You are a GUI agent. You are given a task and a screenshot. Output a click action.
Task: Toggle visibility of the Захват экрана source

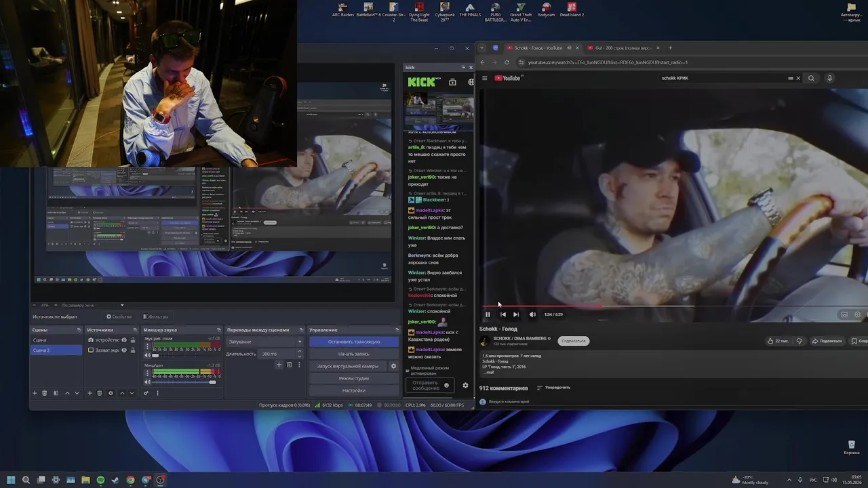123,350
